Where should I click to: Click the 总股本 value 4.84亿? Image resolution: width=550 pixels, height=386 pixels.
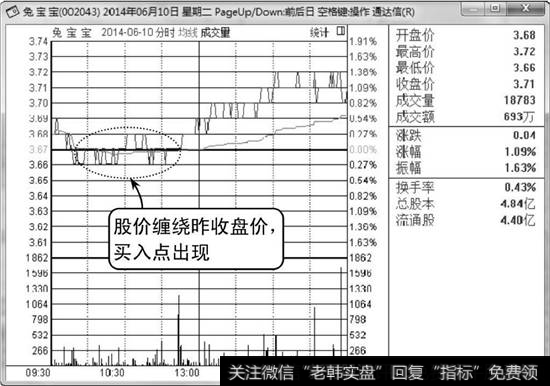click(x=518, y=204)
